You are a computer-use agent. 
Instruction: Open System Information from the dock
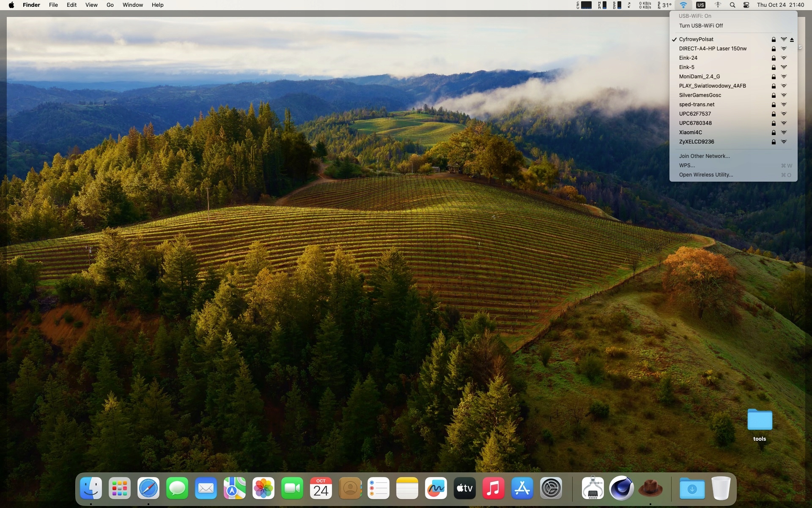(593, 488)
